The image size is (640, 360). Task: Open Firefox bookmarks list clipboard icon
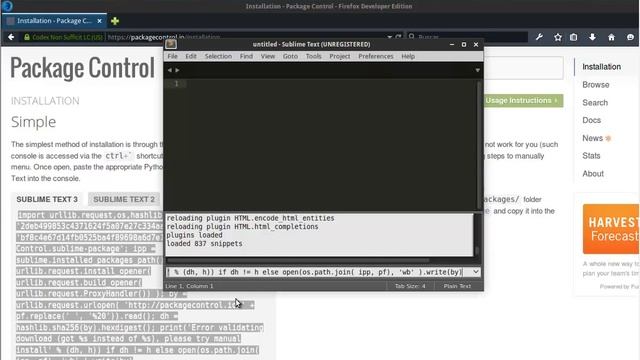pyautogui.click(x=573, y=37)
